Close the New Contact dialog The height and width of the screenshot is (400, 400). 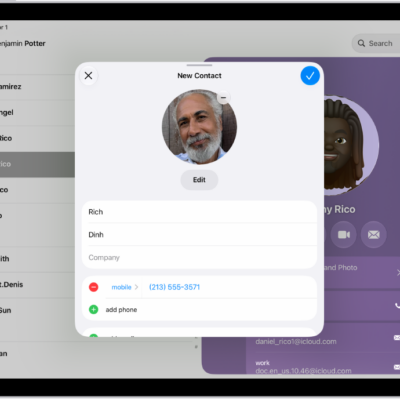[88, 76]
